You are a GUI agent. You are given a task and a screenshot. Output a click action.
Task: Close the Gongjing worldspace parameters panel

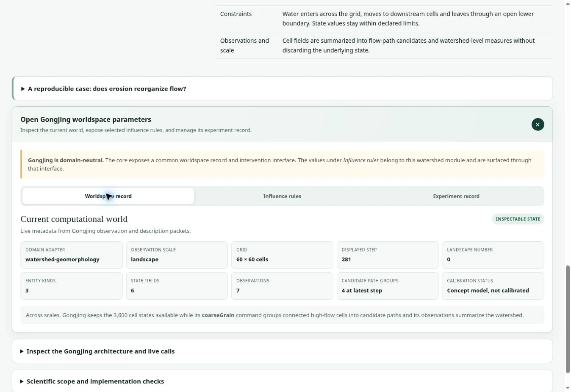tap(538, 124)
